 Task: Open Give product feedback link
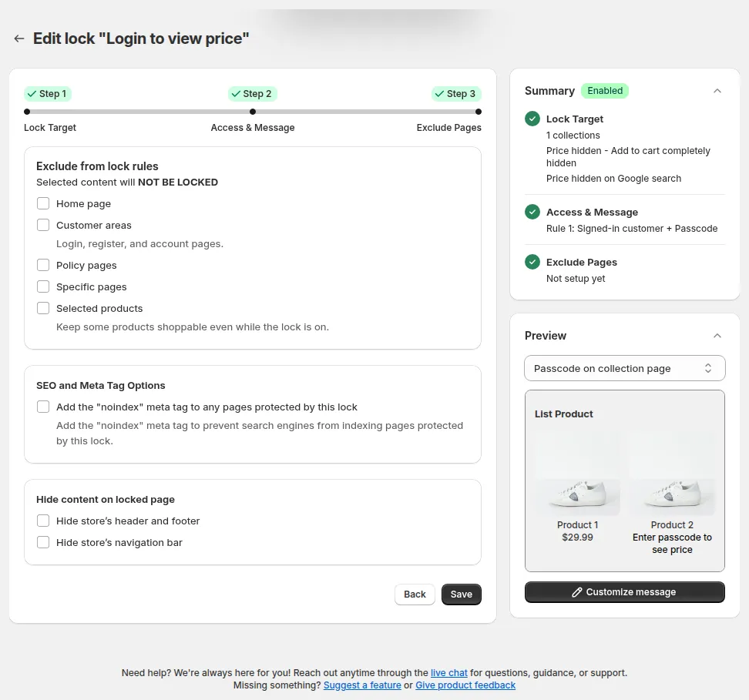[x=465, y=685]
